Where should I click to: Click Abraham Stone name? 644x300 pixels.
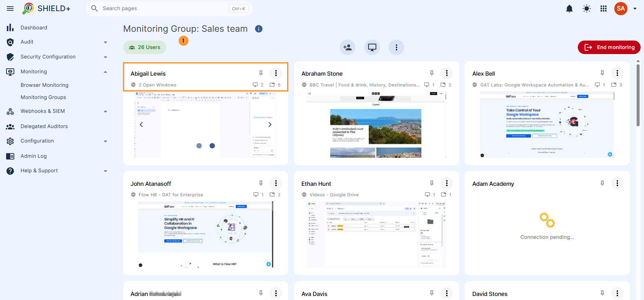tap(322, 74)
